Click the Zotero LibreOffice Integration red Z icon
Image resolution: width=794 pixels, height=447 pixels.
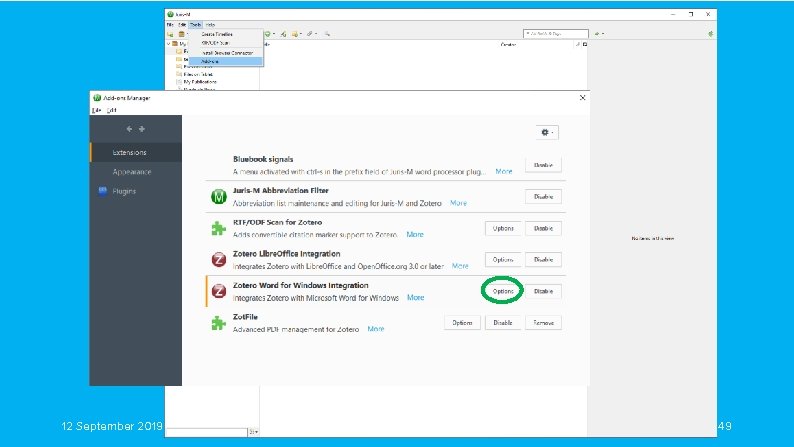[x=219, y=260]
